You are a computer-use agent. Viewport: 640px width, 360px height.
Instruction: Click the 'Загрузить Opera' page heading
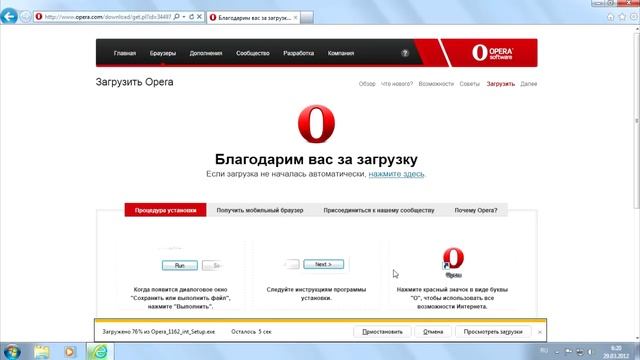[134, 82]
